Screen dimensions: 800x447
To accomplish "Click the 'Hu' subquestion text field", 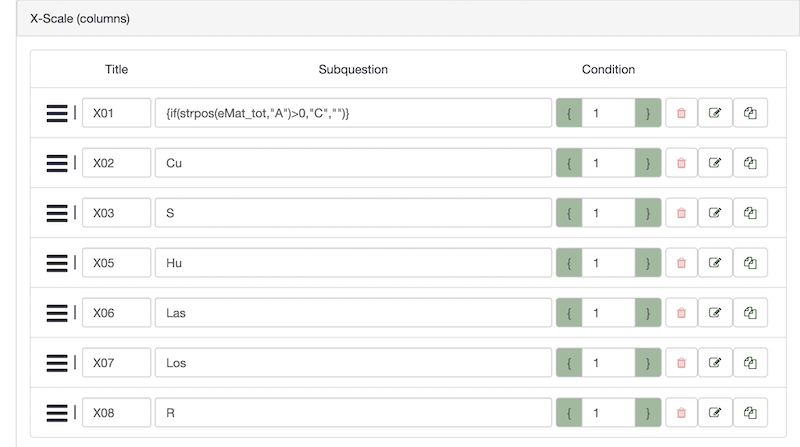I will pos(352,263).
